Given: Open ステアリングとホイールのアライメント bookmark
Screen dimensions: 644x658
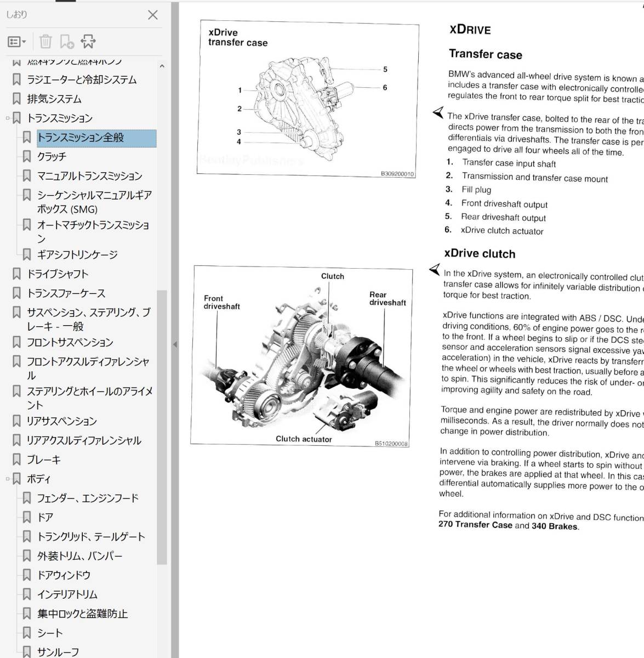Looking at the screenshot, I should pos(90,398).
